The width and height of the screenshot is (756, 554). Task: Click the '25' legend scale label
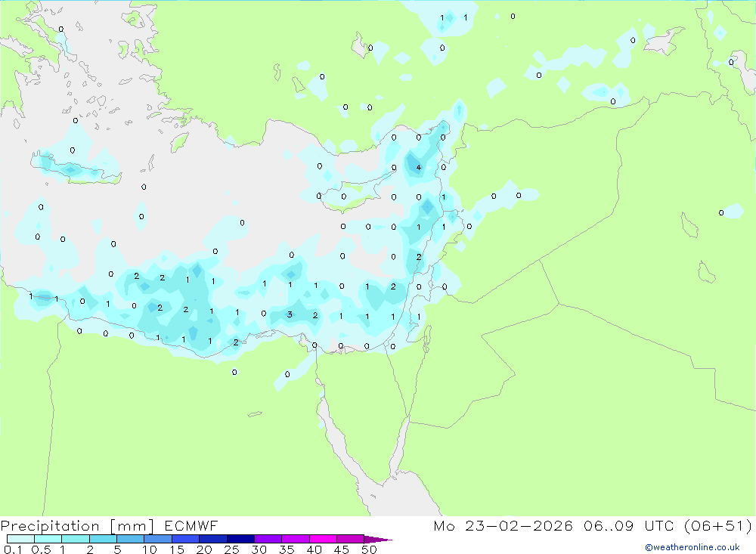(231, 549)
